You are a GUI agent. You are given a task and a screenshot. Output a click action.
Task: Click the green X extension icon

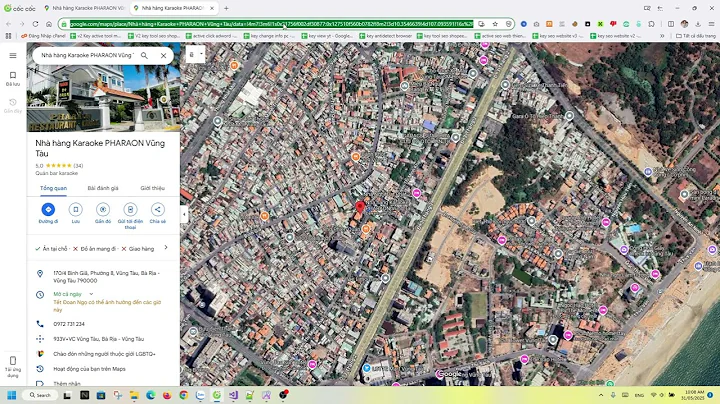[x=600, y=24]
